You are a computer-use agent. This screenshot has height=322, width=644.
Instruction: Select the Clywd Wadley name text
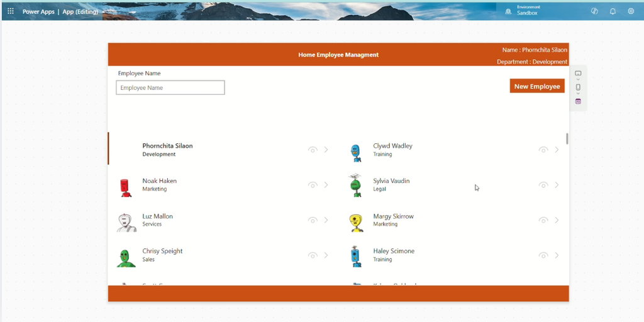tap(392, 146)
